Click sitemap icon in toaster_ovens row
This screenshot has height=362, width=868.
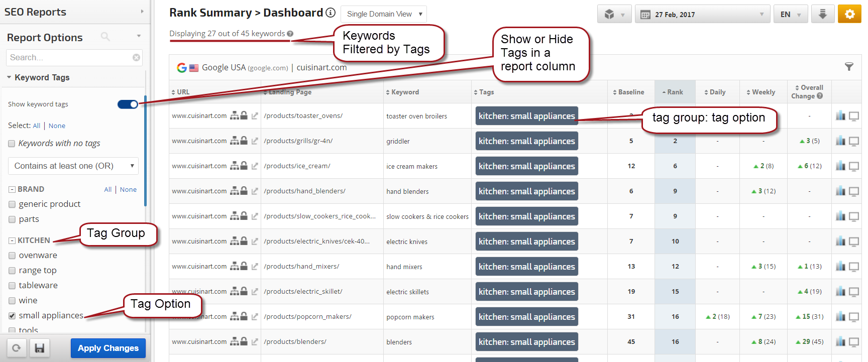pos(234,115)
